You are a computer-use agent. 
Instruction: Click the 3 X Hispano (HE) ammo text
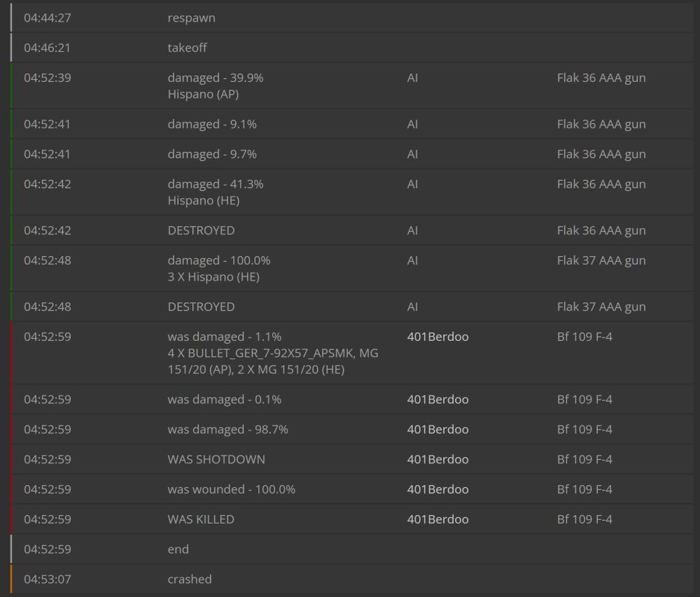(x=213, y=277)
